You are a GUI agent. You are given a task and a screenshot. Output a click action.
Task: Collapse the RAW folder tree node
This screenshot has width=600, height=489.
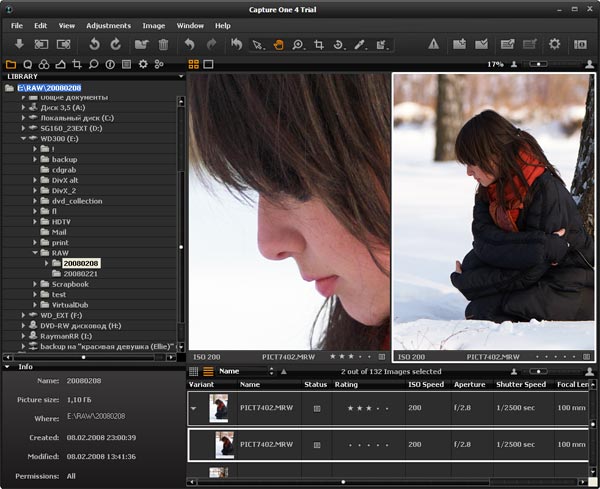click(x=34, y=253)
